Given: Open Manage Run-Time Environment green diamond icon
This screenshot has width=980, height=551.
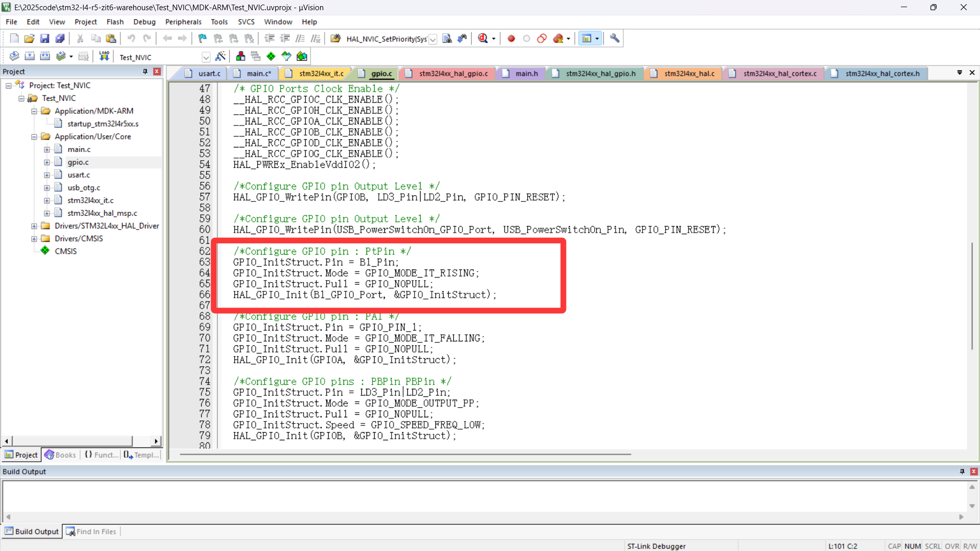Looking at the screenshot, I should (271, 56).
